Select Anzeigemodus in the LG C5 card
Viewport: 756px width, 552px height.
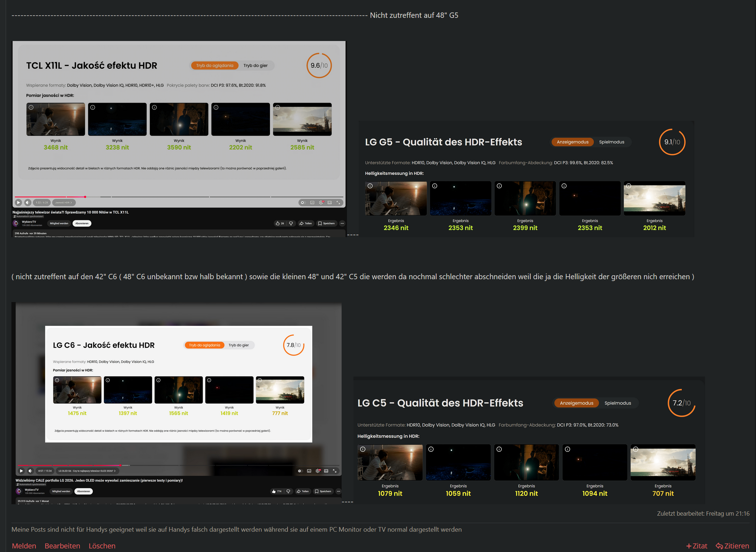577,403
